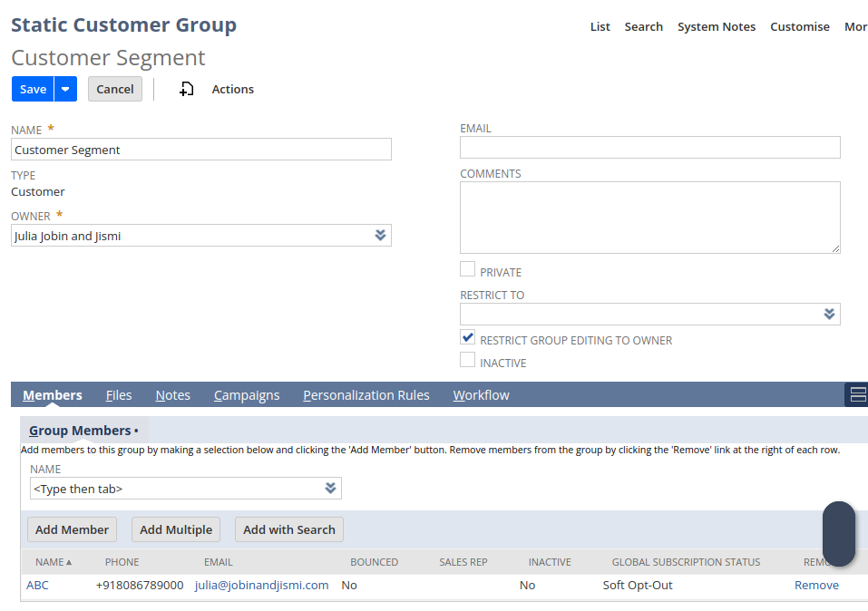This screenshot has height=611, width=868.
Task: Click the Actions new-document icon
Action: tap(187, 89)
